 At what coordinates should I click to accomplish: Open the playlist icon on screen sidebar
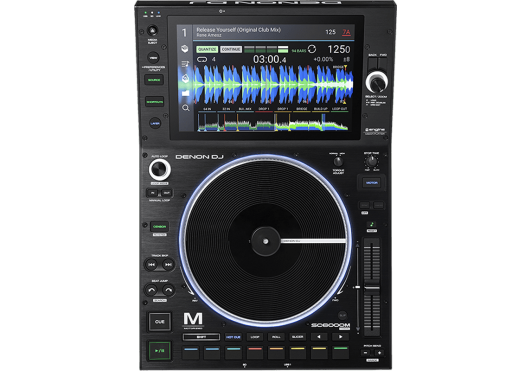pyautogui.click(x=185, y=64)
